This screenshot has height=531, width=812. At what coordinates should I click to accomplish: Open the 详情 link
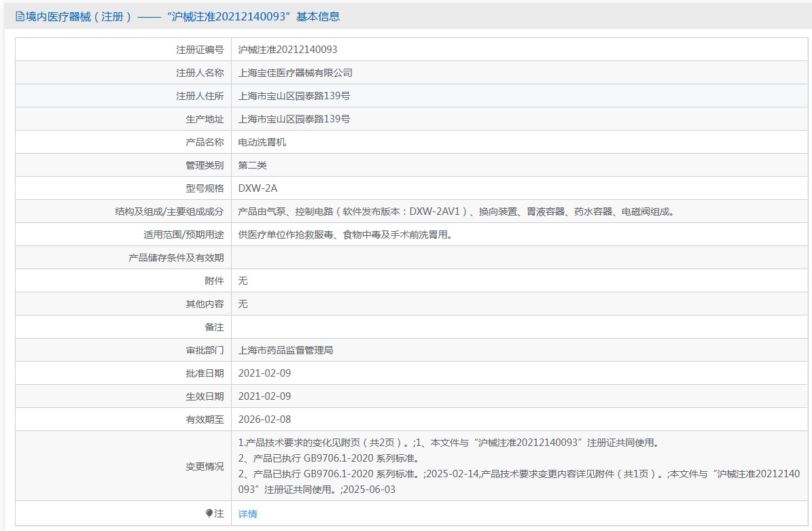[247, 514]
